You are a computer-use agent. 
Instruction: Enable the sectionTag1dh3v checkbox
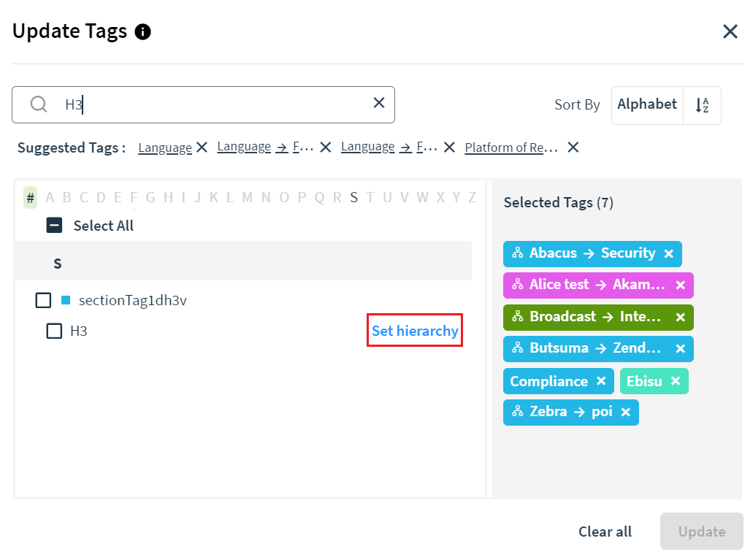(x=43, y=299)
